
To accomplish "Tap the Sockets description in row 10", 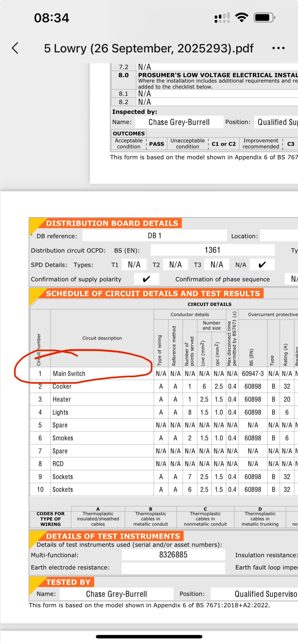I will pyautogui.click(x=63, y=489).
